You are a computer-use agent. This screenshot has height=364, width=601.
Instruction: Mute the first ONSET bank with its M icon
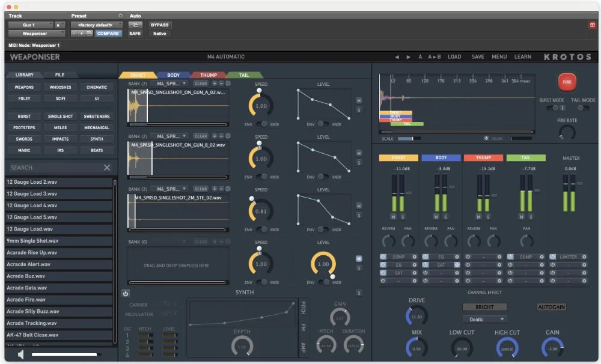coord(359,100)
